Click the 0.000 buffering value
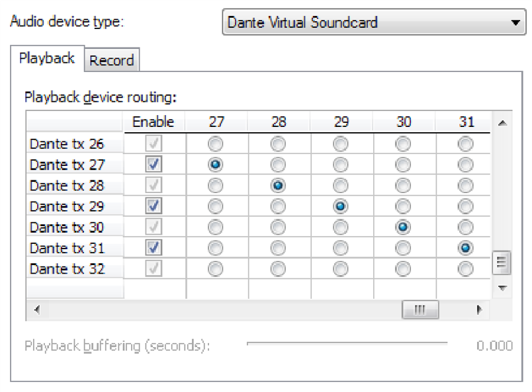The image size is (532, 392). (494, 346)
